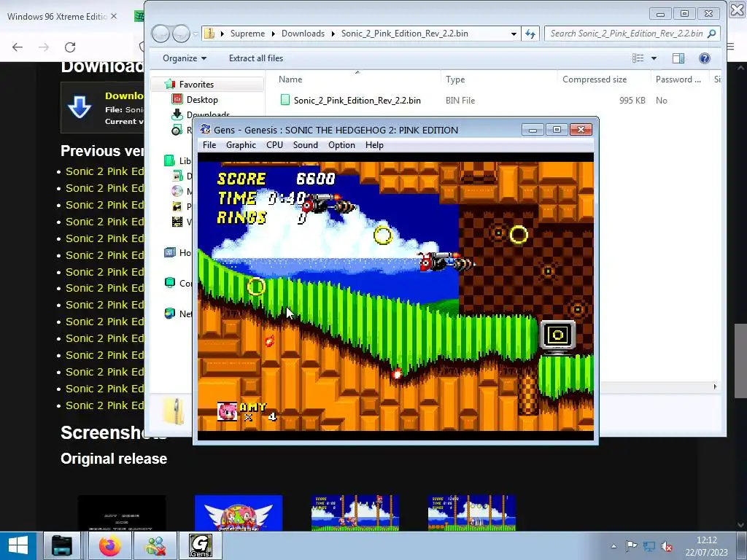This screenshot has width=747, height=560.
Task: Click the Supreme breadcrumb in the address bar
Action: click(247, 34)
